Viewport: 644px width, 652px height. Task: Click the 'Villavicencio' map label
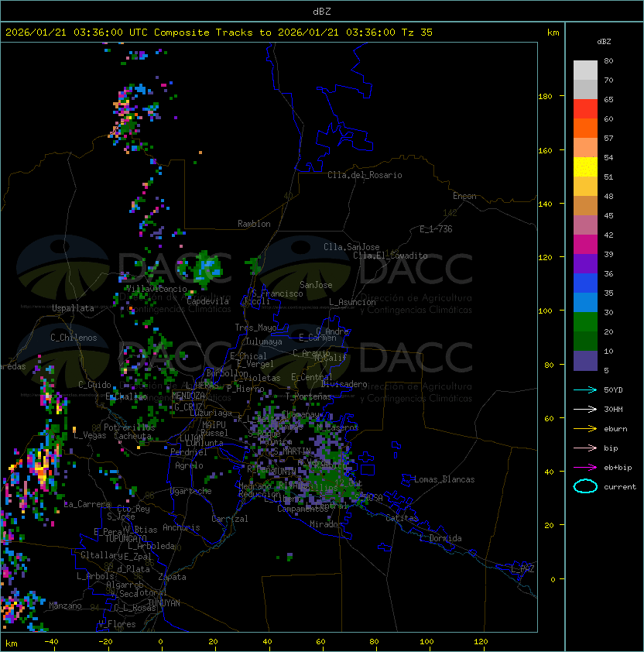pos(156,289)
